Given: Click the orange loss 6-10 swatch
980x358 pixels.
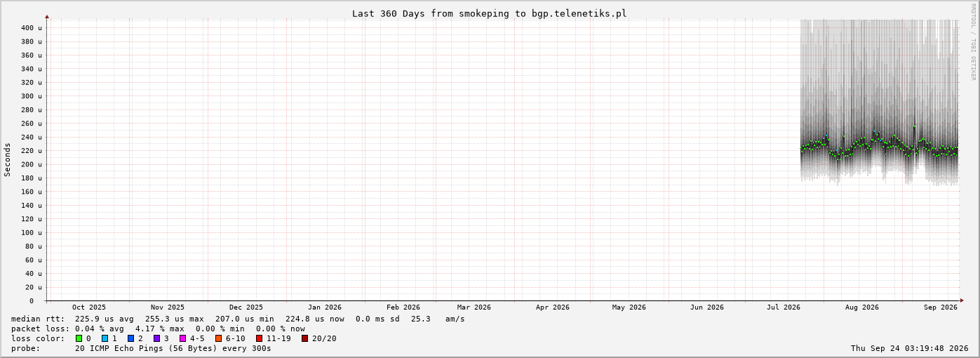Looking at the screenshot, I should pos(219,338).
